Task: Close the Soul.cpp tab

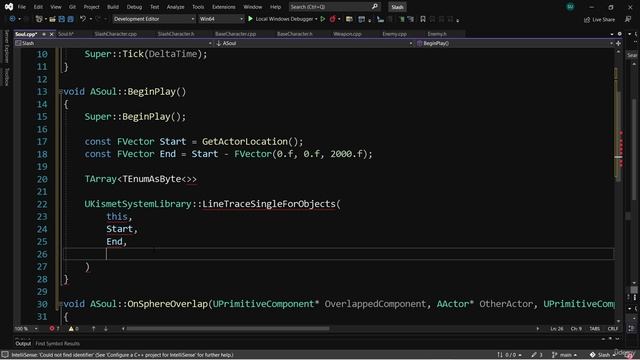Action: [x=51, y=34]
